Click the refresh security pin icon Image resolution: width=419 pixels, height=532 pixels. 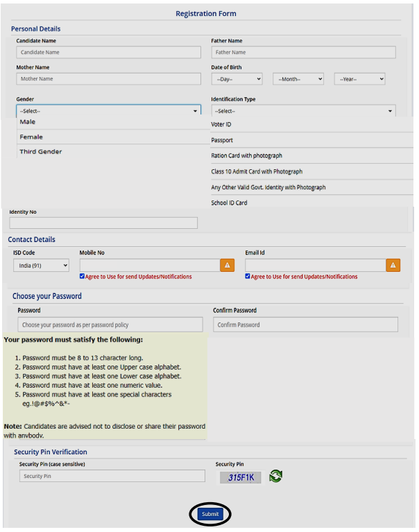pos(275,477)
